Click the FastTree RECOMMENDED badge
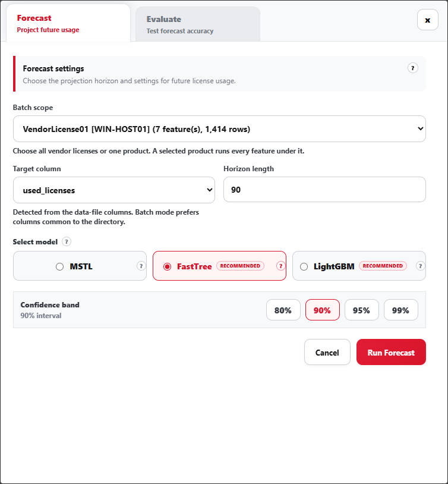 click(240, 266)
